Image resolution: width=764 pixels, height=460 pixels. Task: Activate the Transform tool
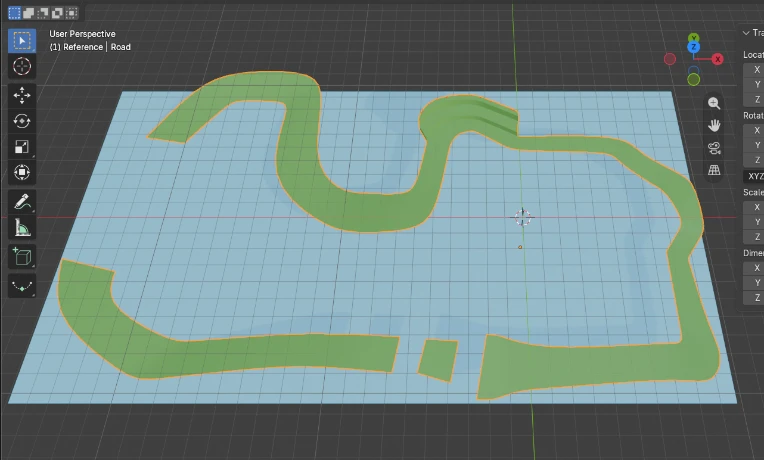click(x=22, y=172)
